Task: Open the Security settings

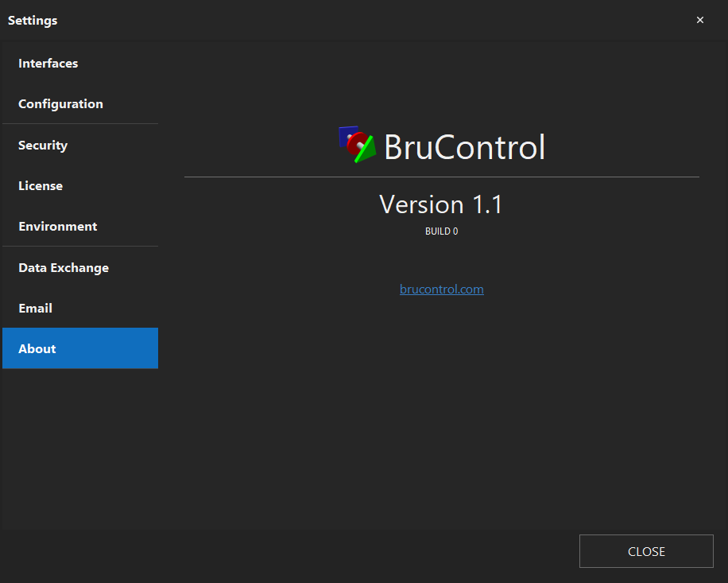Action: [79, 145]
